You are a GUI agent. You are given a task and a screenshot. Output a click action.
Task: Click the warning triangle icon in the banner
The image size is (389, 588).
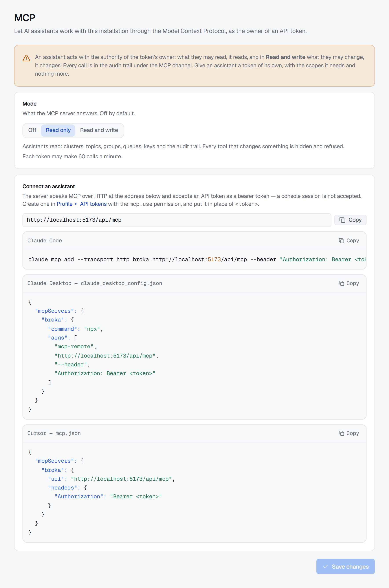coord(26,58)
